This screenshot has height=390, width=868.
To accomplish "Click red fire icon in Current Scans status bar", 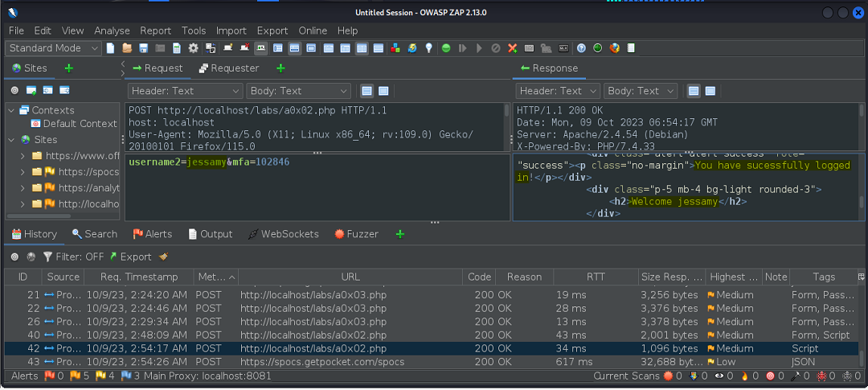I will click(744, 376).
